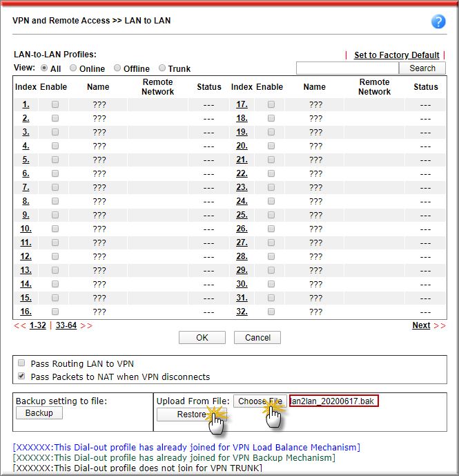This screenshot has height=476, width=459.
Task: Open profile index 30 link
Action: [242, 284]
